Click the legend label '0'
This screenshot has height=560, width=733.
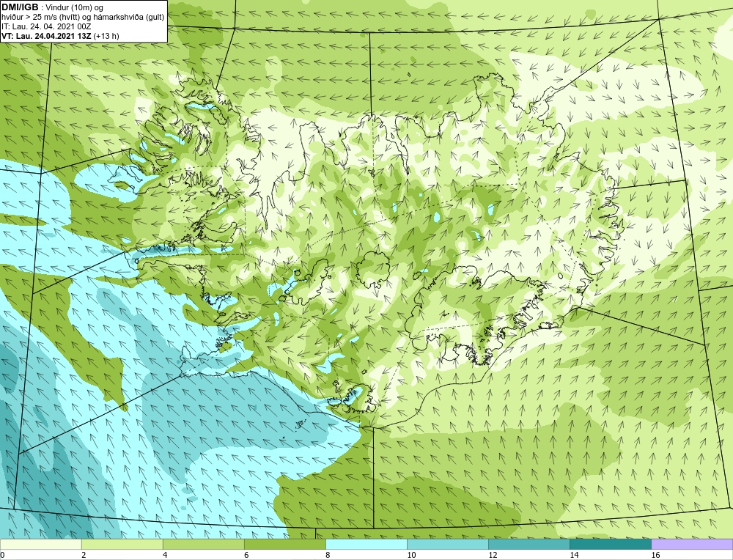pos(3,555)
